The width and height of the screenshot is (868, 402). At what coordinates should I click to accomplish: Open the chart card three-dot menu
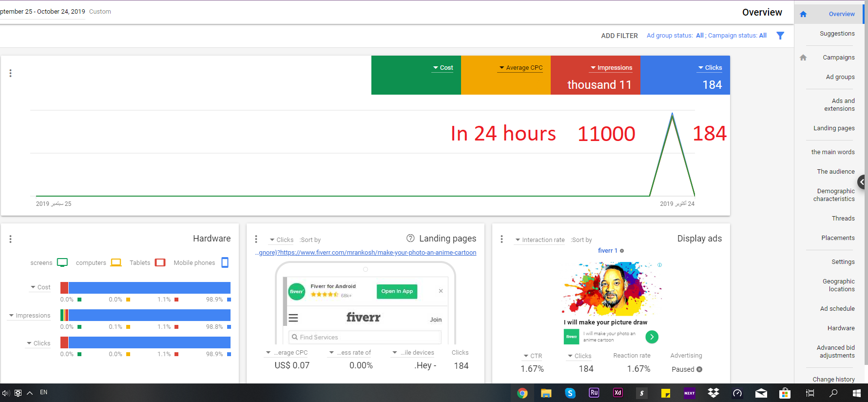[10, 73]
